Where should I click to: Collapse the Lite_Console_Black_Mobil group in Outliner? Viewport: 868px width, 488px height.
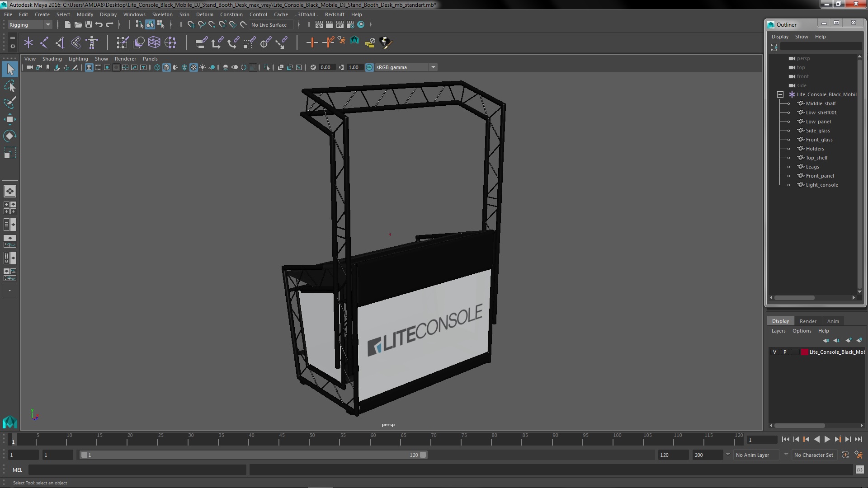(x=780, y=94)
